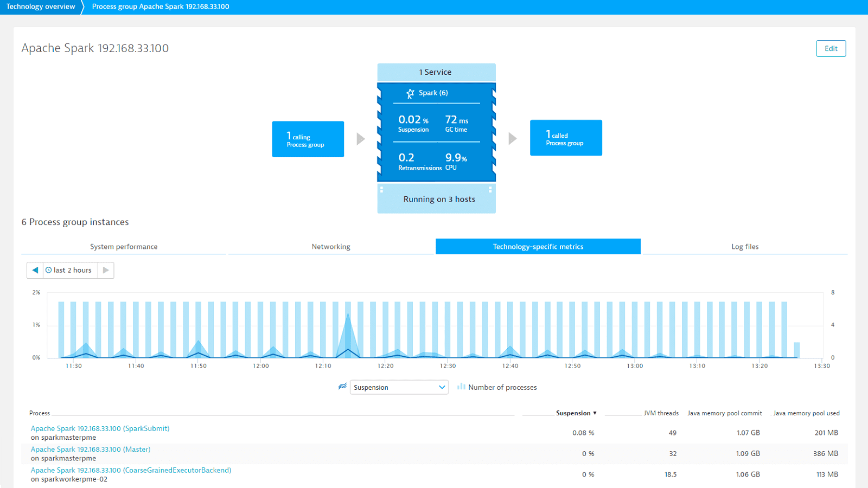Click the 201 MB memory used value
Image resolution: width=868 pixels, height=488 pixels.
pos(826,433)
